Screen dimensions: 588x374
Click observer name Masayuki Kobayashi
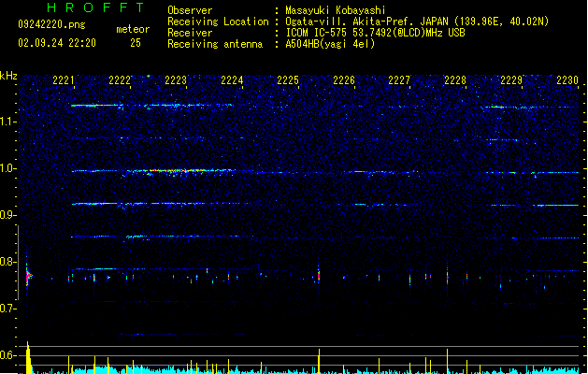tap(336, 10)
